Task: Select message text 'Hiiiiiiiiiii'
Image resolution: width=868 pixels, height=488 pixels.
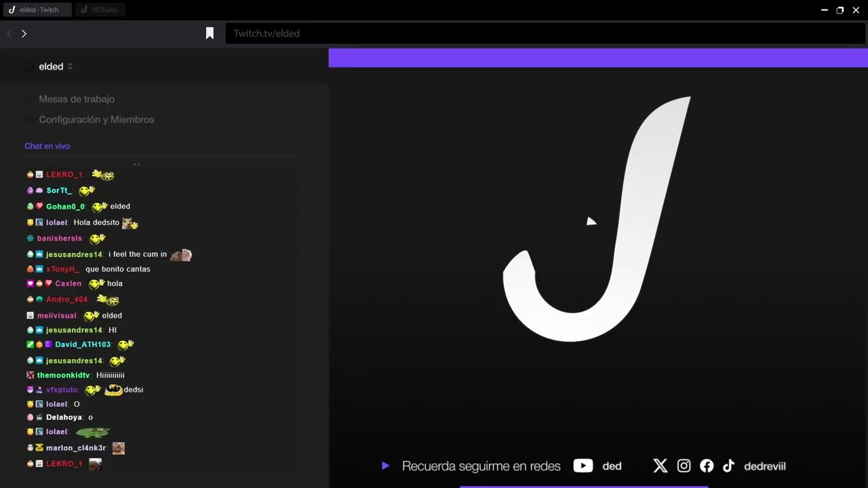Action: pos(111,375)
